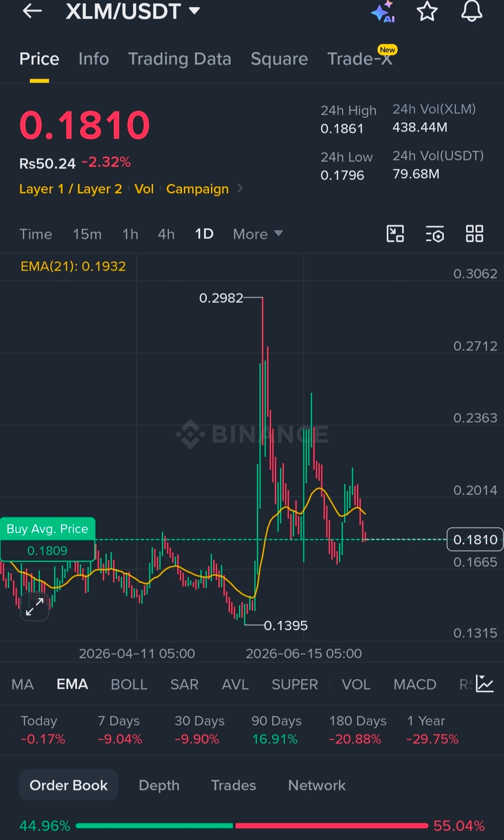Select the 4h chart interval
The image size is (504, 840).
click(166, 234)
